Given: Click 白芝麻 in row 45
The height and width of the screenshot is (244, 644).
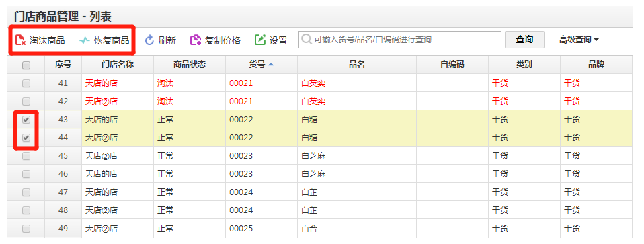Looking at the screenshot, I should coord(313,156).
